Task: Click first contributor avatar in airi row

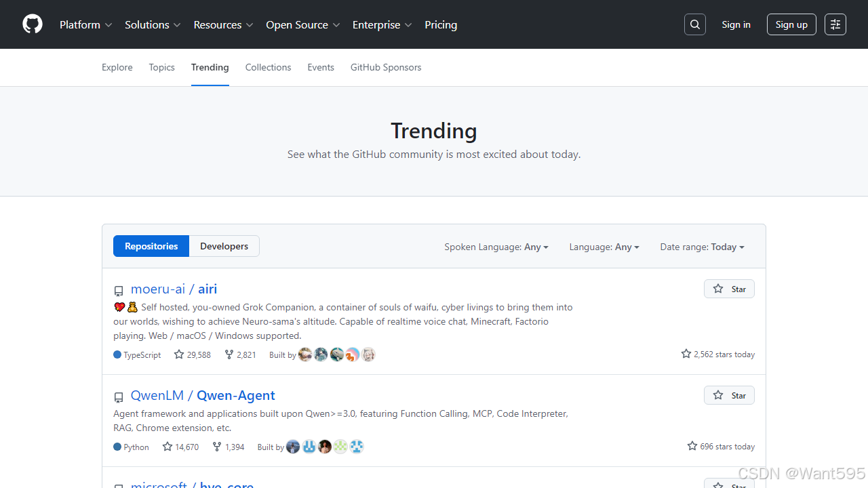Action: tap(305, 354)
